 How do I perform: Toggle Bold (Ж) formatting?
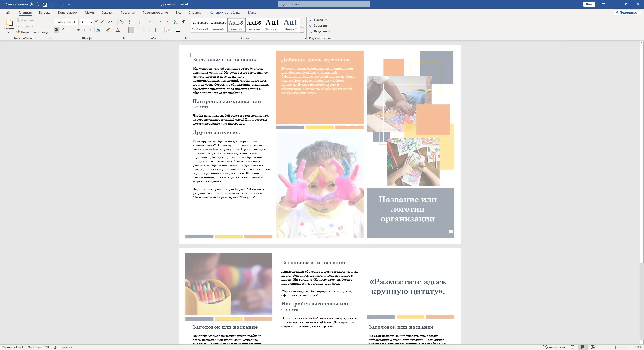click(56, 30)
